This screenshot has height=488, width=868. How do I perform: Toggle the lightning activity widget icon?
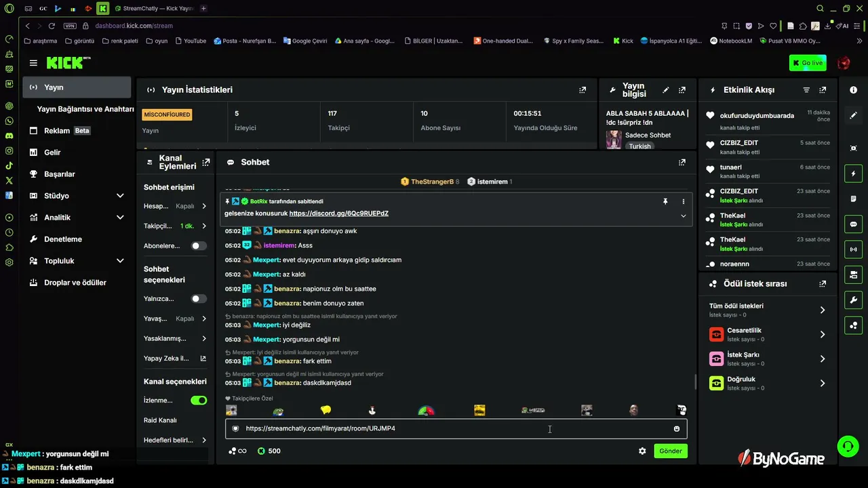pyautogui.click(x=853, y=174)
